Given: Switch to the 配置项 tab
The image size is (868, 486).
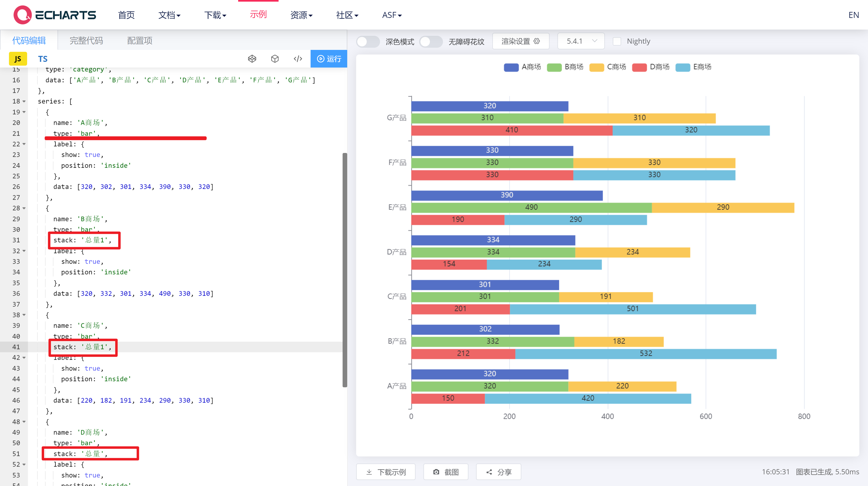Looking at the screenshot, I should 139,40.
